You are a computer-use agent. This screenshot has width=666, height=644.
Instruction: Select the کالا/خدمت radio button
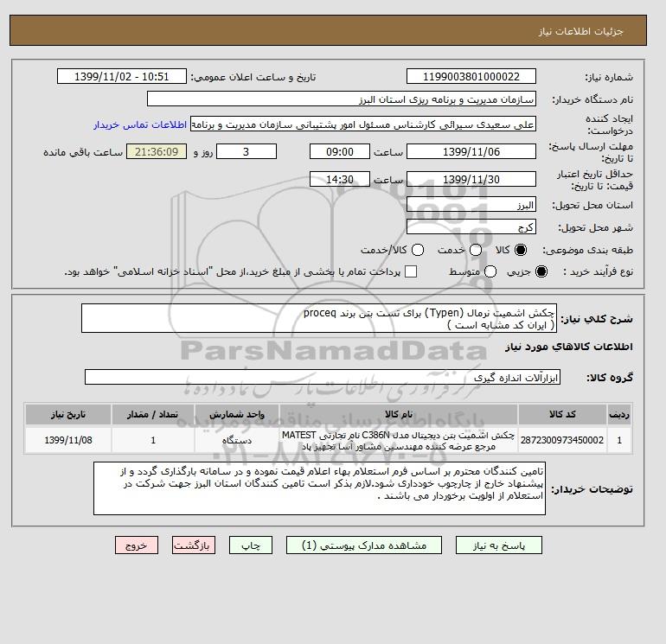[418, 250]
